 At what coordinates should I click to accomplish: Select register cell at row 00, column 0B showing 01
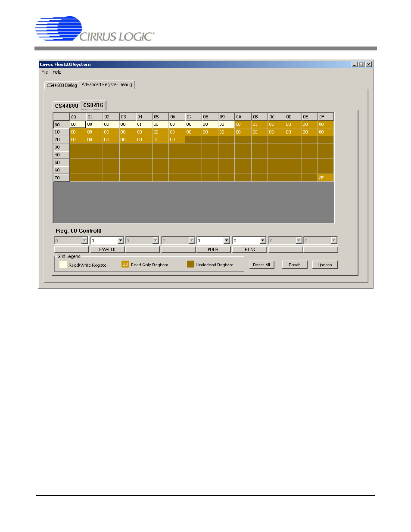pos(260,124)
